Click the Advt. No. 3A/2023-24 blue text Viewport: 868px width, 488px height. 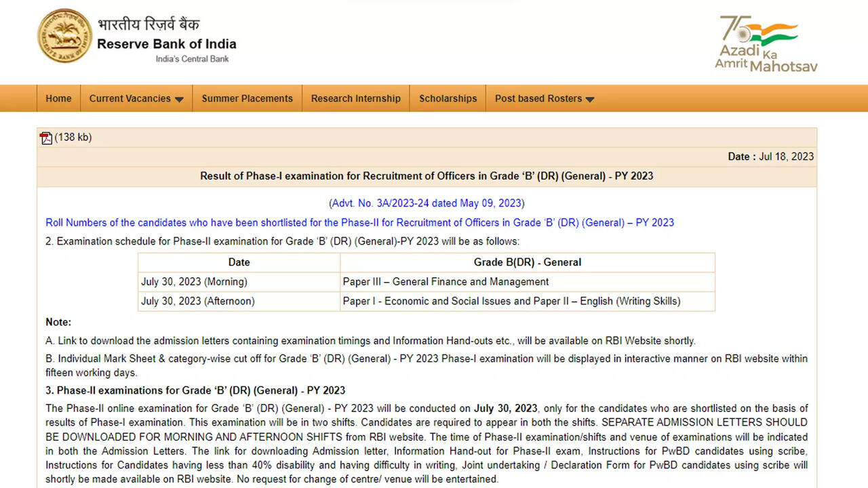(x=427, y=203)
